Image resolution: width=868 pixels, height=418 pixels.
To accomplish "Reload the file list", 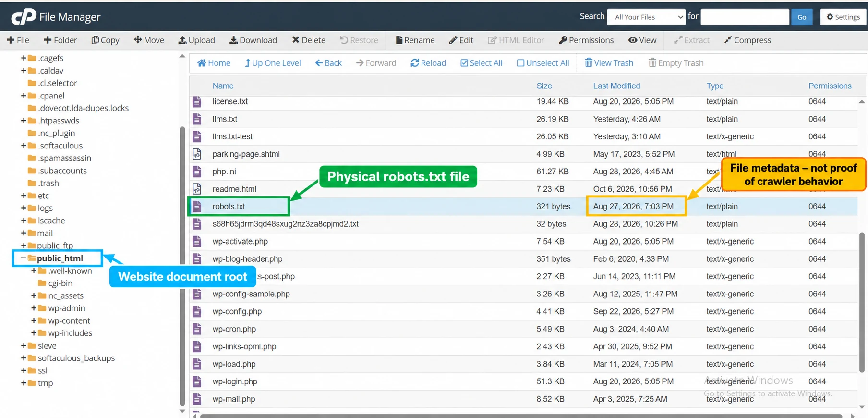I will pos(428,63).
